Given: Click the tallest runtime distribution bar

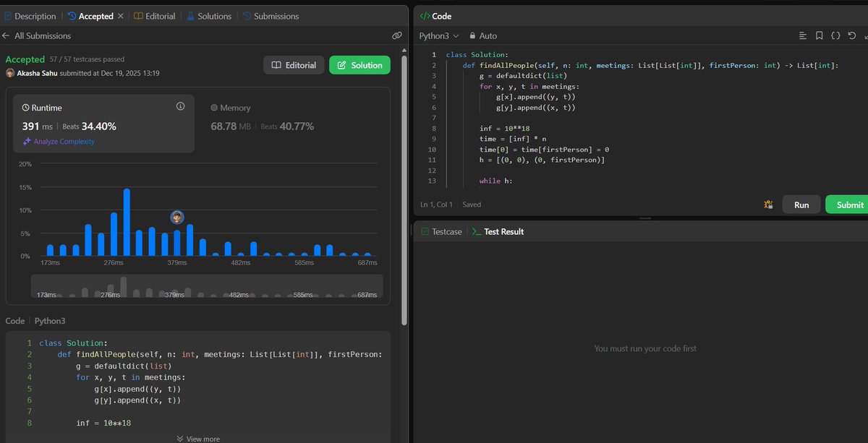Looking at the screenshot, I should click(127, 223).
